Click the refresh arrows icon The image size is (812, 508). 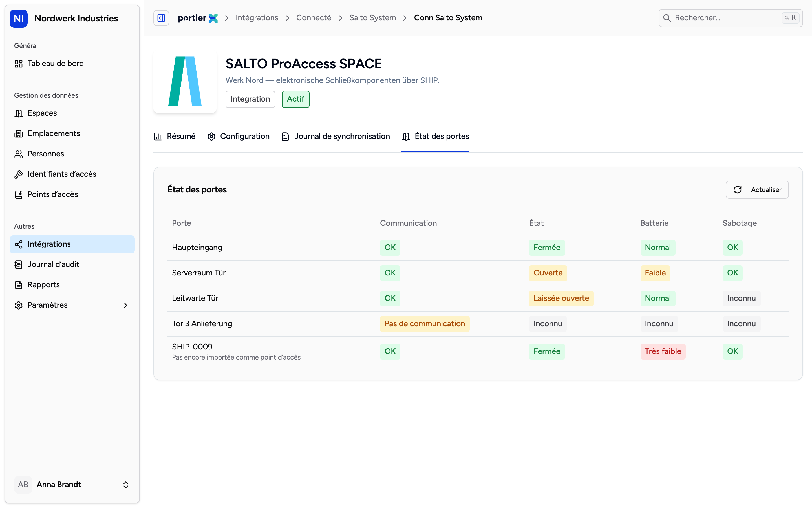(738, 190)
